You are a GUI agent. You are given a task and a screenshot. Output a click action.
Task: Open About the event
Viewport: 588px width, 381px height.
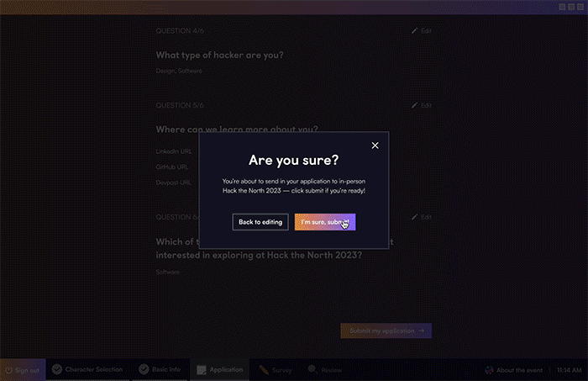pyautogui.click(x=514, y=370)
